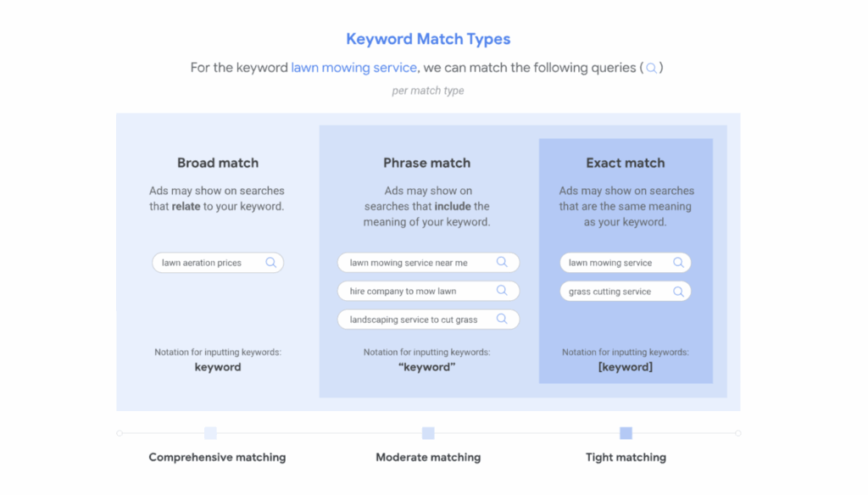Click the 'Phrase match' heading
868x495 pixels.
click(427, 163)
